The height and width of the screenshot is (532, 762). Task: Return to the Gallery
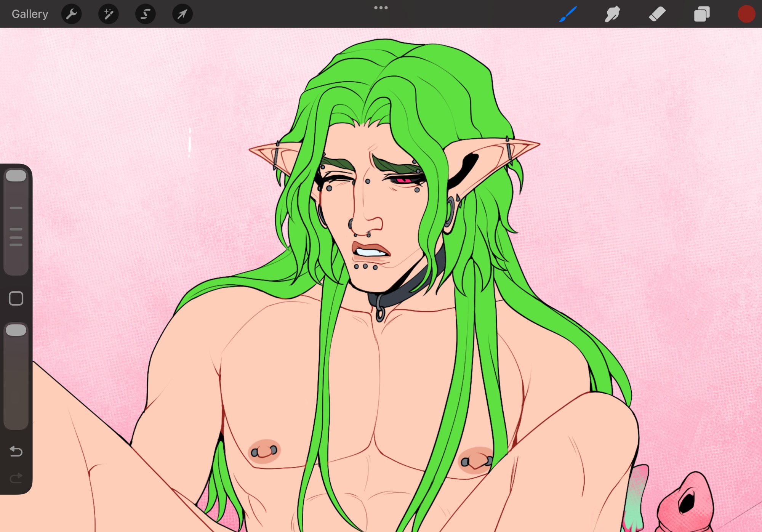30,14
